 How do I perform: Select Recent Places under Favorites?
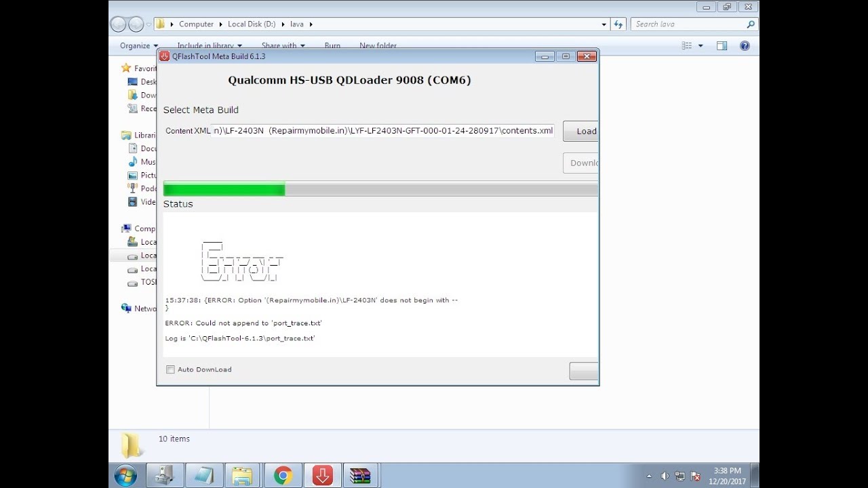[x=142, y=108]
